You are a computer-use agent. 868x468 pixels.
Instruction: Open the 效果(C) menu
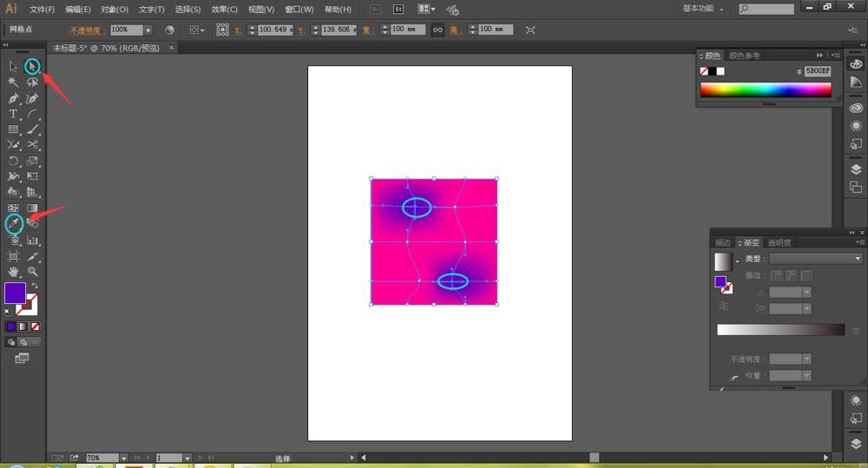point(224,10)
